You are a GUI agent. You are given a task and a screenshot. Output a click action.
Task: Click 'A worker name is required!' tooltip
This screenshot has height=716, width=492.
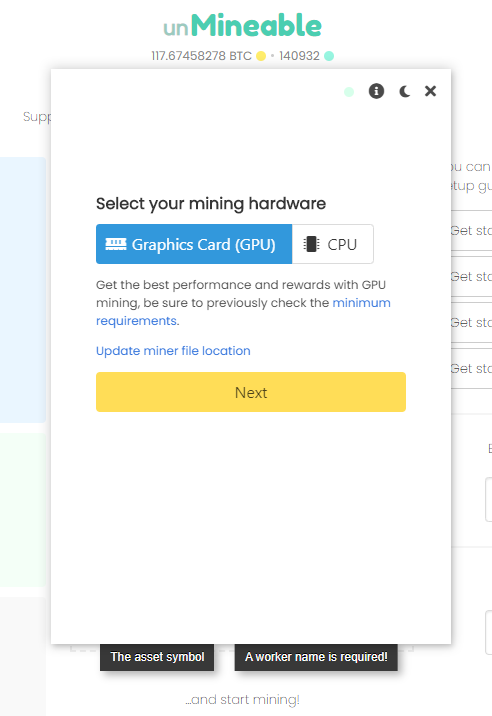click(x=316, y=657)
